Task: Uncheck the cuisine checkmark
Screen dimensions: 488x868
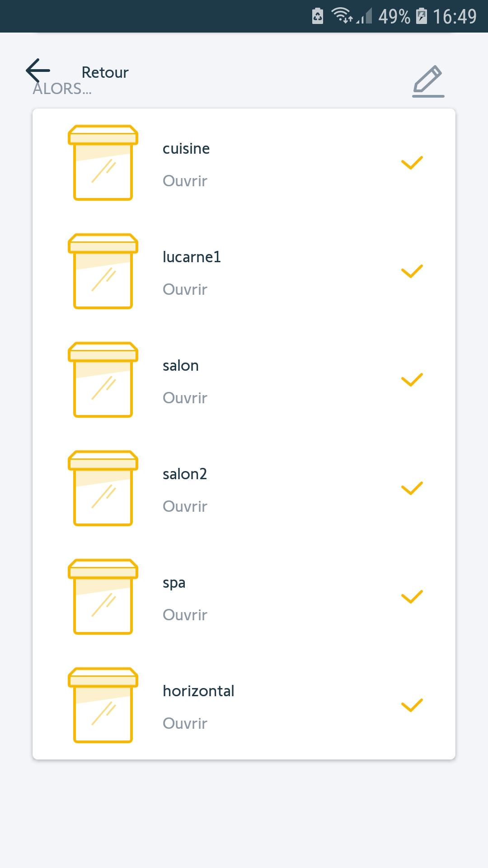Action: tap(412, 163)
